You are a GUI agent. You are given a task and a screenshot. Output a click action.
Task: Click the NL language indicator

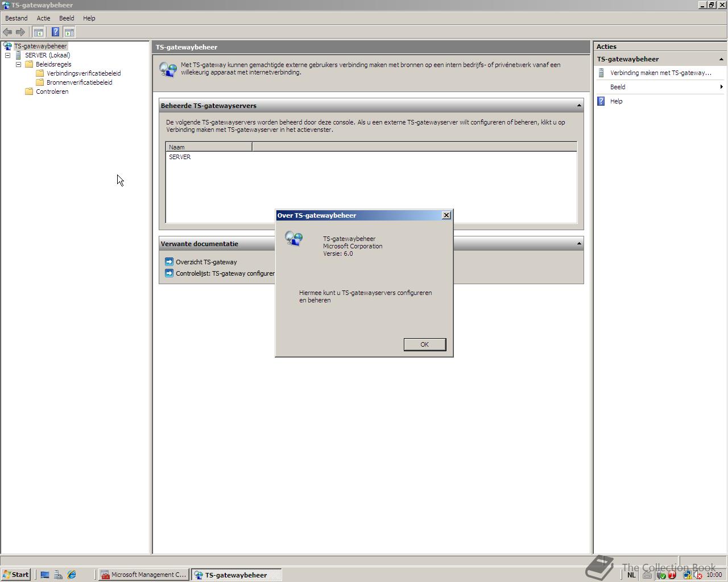631,575
